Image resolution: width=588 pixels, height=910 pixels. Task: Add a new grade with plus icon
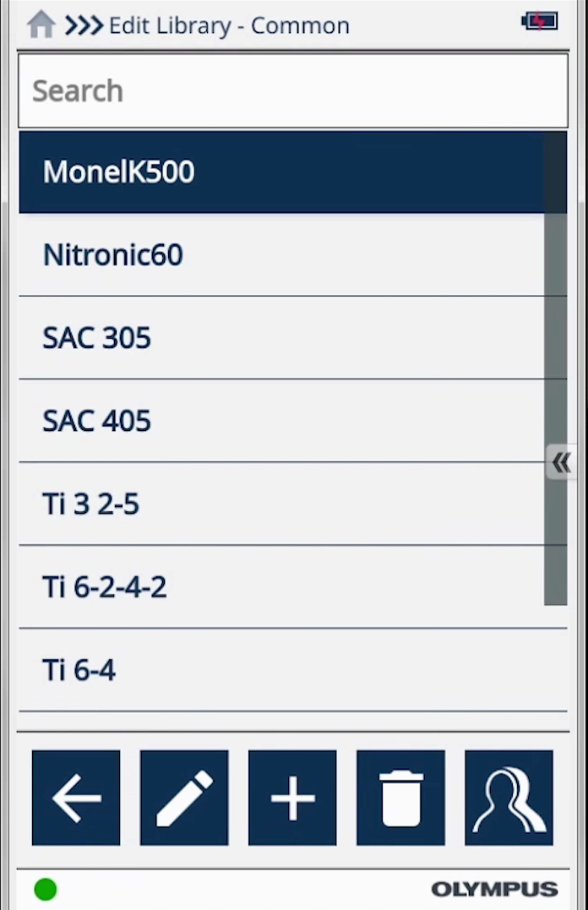coord(292,798)
